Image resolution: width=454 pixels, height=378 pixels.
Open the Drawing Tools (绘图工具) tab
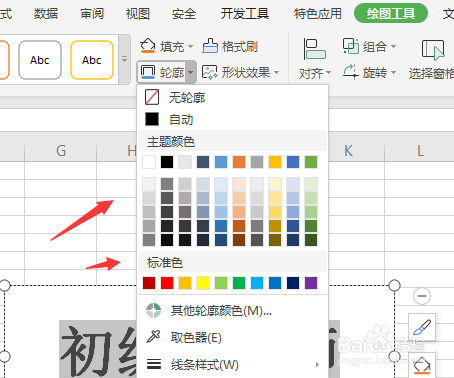[391, 13]
